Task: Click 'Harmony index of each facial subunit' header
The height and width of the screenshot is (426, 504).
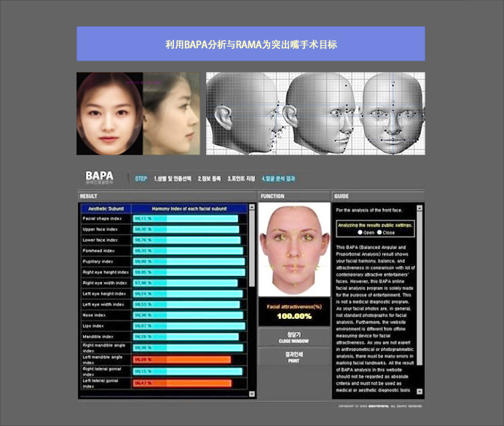Action: [x=189, y=209]
